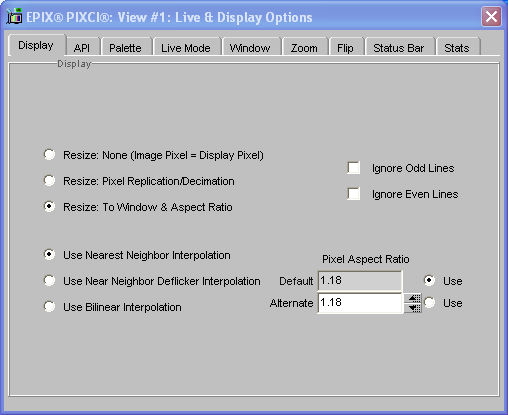
Task: Increase Alternate aspect ratio with up arrow
Action: coord(413,298)
